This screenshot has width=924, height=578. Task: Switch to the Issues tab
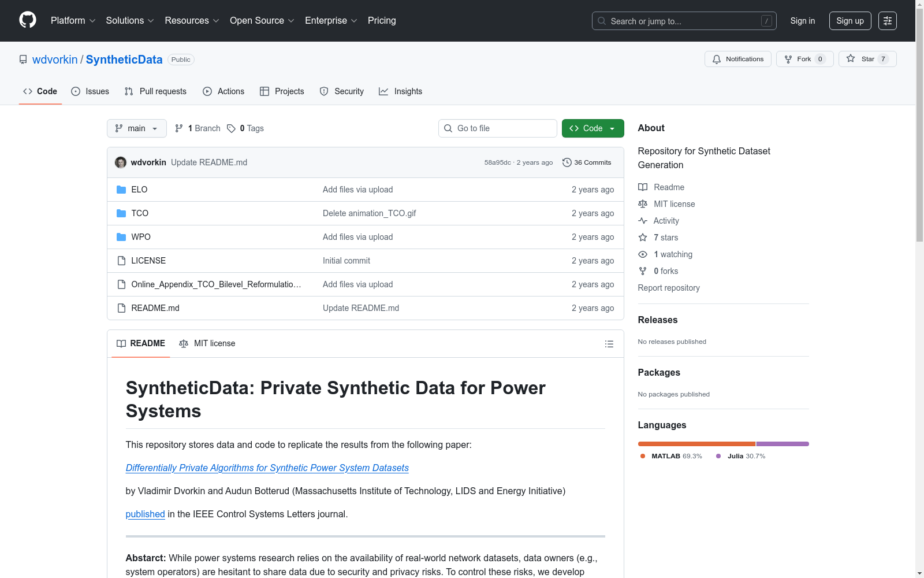pyautogui.click(x=90, y=91)
